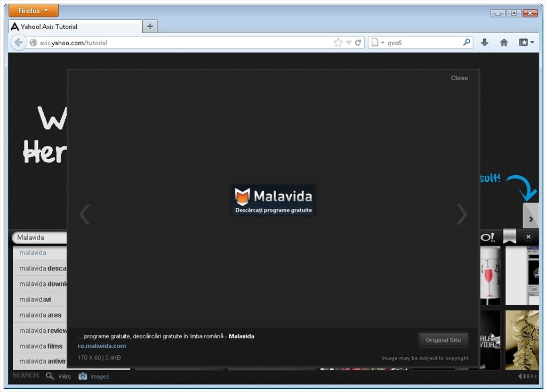The image size is (546, 392).
Task: Open the Downloads arrow icon
Action: pyautogui.click(x=484, y=43)
